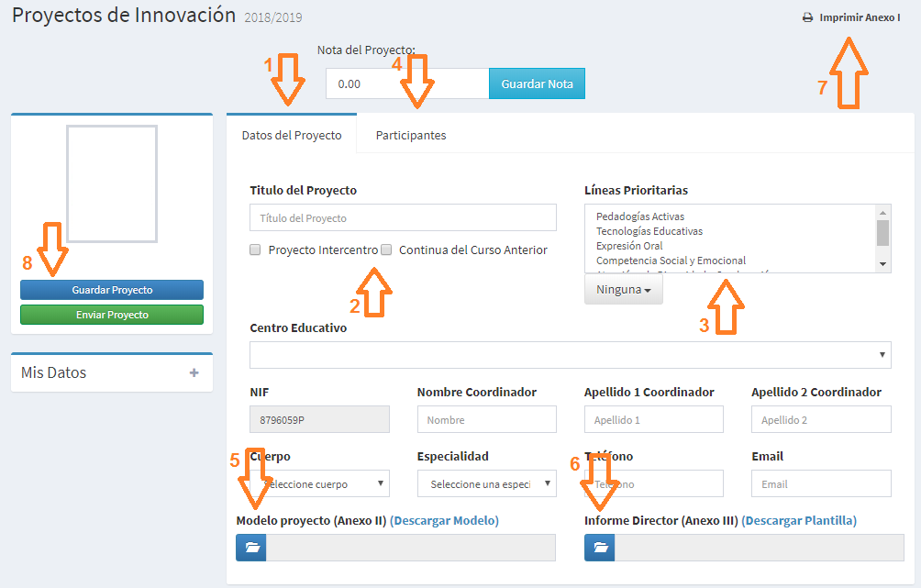Image resolution: width=921 pixels, height=588 pixels.
Task: Click the printer icon for Imprimir Anexo I
Action: (809, 17)
